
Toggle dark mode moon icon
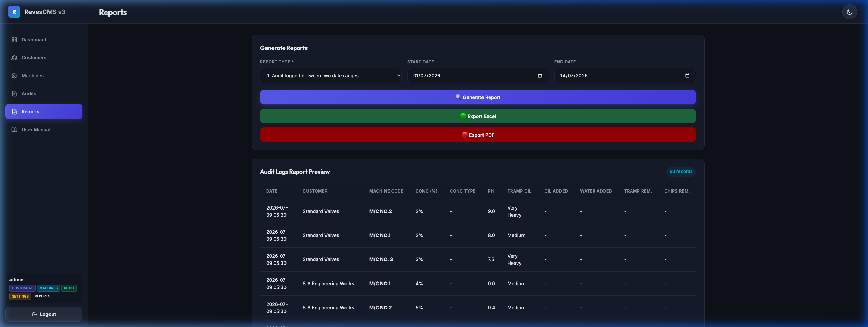(x=849, y=12)
